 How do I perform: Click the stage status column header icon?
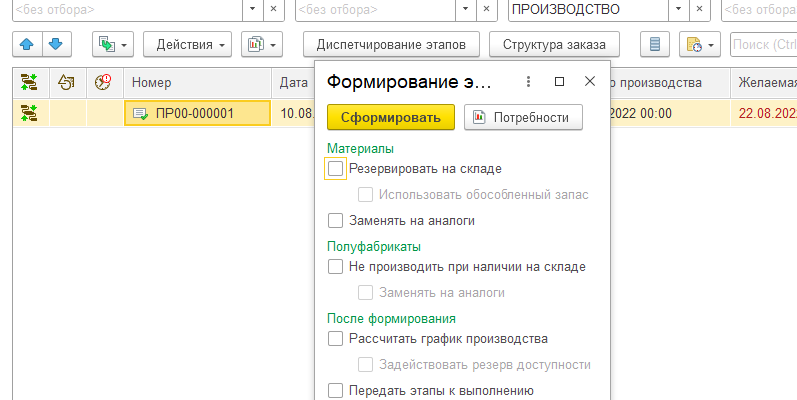tap(29, 83)
